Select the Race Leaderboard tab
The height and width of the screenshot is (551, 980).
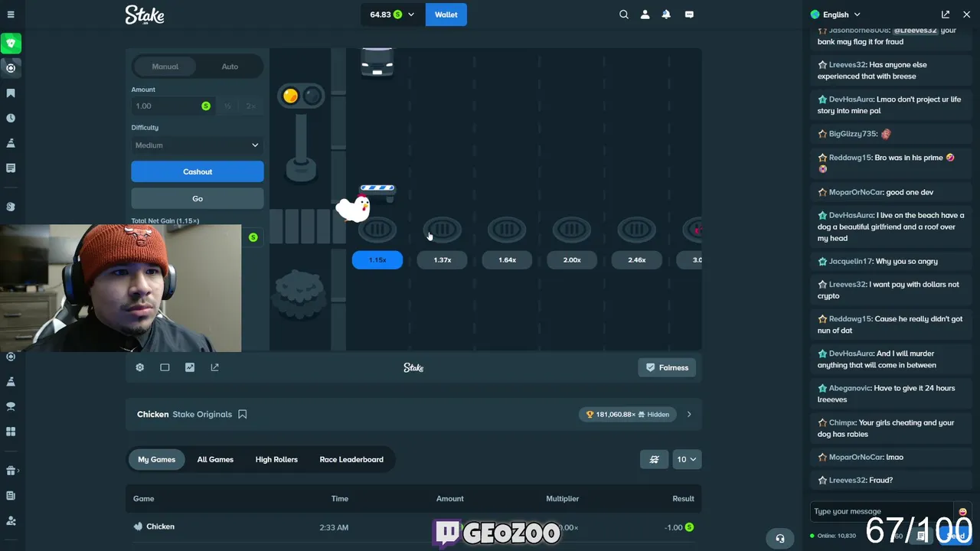pyautogui.click(x=351, y=459)
